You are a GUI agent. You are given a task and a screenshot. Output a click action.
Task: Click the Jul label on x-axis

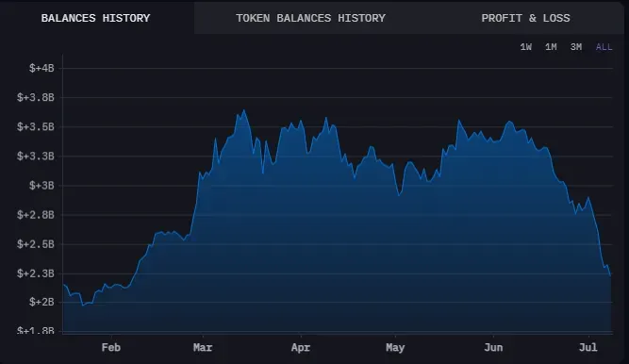click(588, 347)
